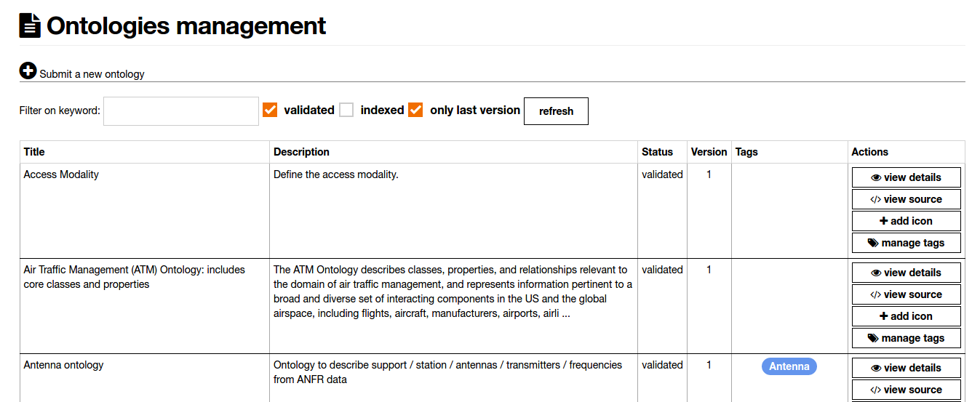Click the Filter on keyword input field
The image size is (980, 402).
tap(181, 111)
